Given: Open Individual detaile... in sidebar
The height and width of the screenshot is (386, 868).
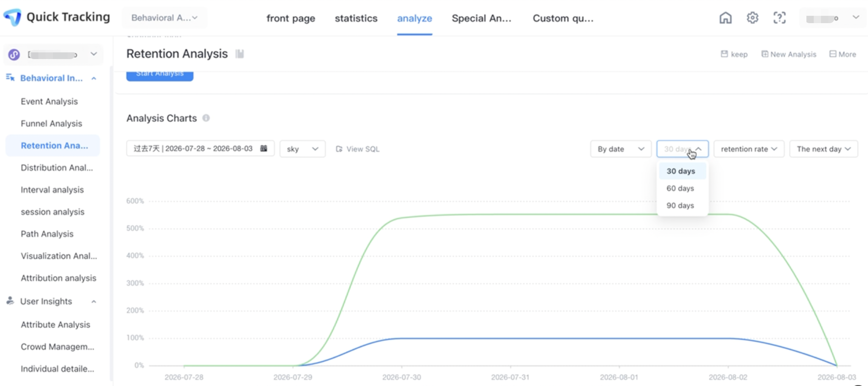Looking at the screenshot, I should pyautogui.click(x=57, y=369).
